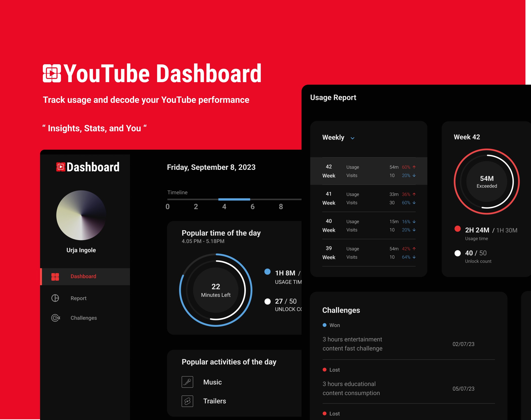The image size is (531, 420).
Task: Select the Week 41 usage row
Action: click(369, 198)
